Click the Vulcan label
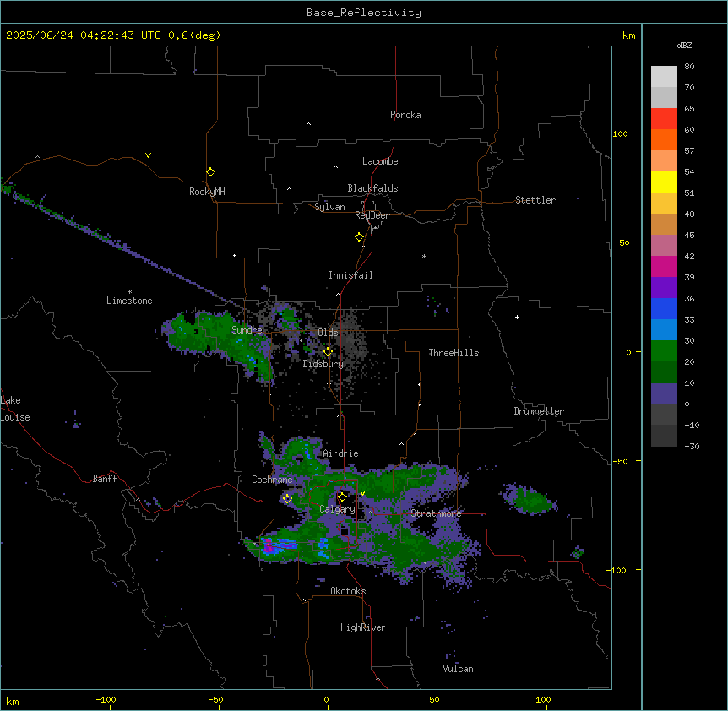The image size is (728, 711). click(458, 669)
